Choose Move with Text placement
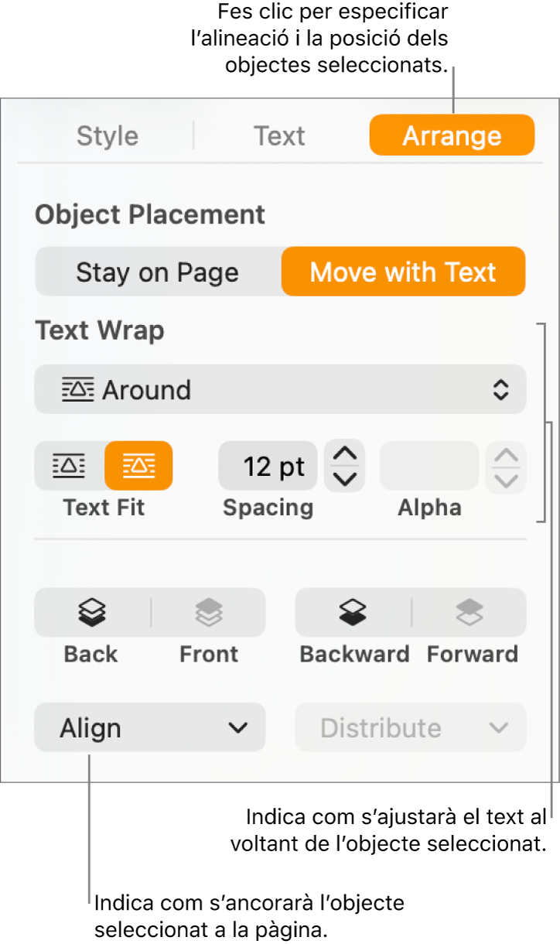This screenshot has width=560, height=944. tap(403, 272)
